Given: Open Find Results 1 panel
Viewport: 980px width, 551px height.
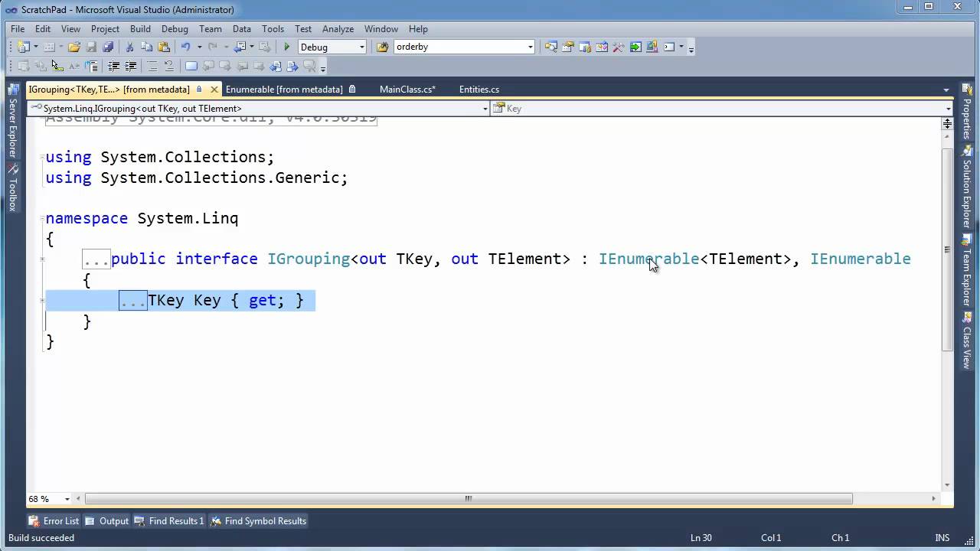Looking at the screenshot, I should [x=169, y=521].
